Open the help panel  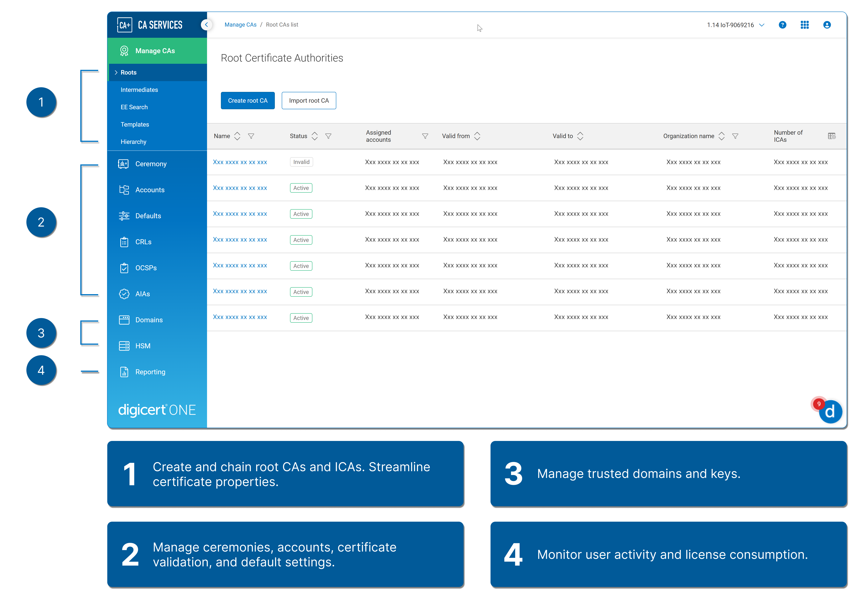click(782, 25)
